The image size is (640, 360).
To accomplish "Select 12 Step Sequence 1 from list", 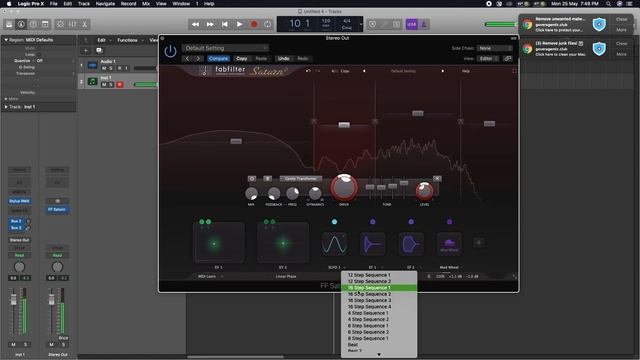I will (x=379, y=275).
